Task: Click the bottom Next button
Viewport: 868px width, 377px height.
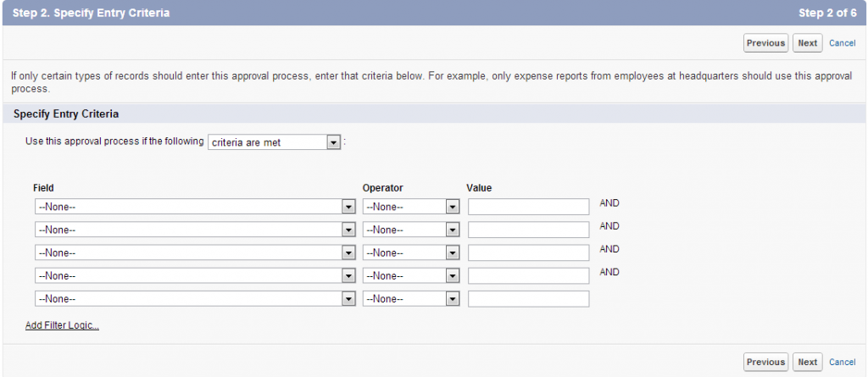Action: pyautogui.click(x=807, y=362)
